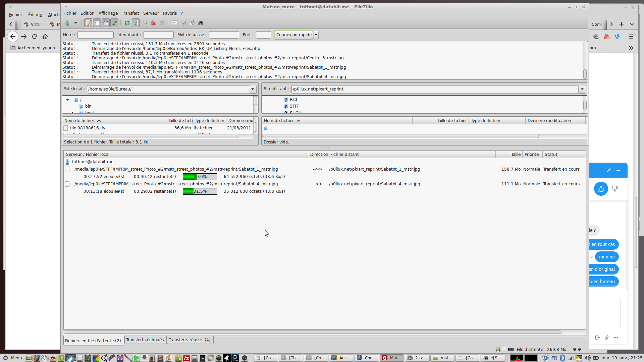Open the Site Manager icon
Screen dimensions: 644x362
(67, 23)
